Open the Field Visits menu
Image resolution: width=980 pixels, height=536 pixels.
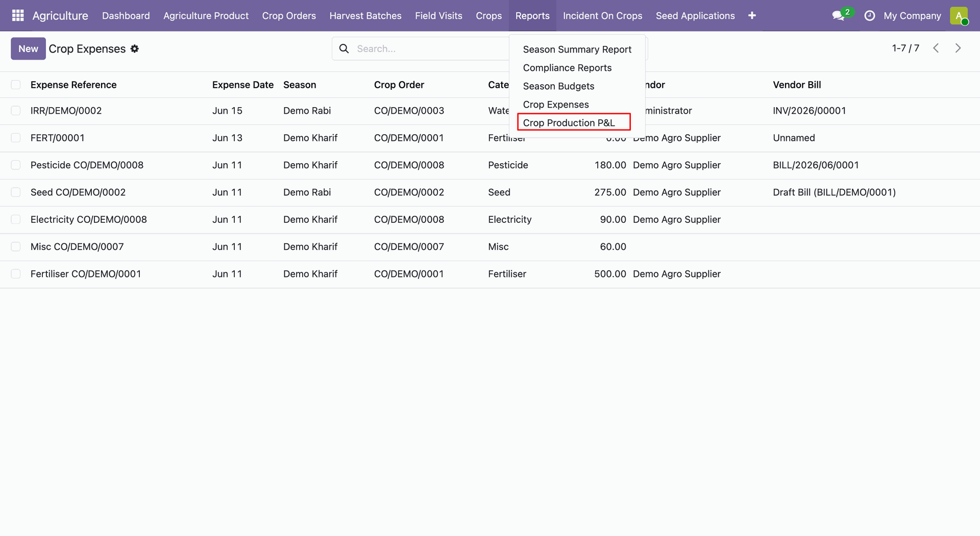(x=438, y=16)
